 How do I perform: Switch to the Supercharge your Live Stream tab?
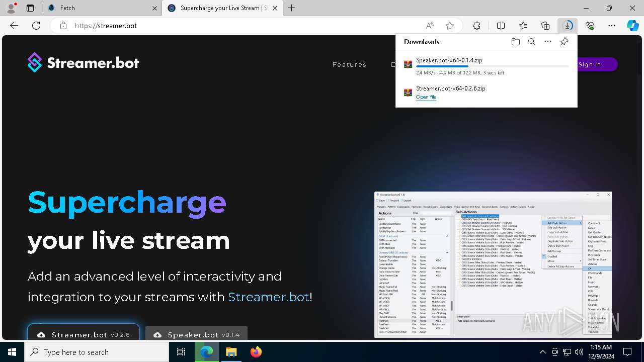pyautogui.click(x=223, y=8)
